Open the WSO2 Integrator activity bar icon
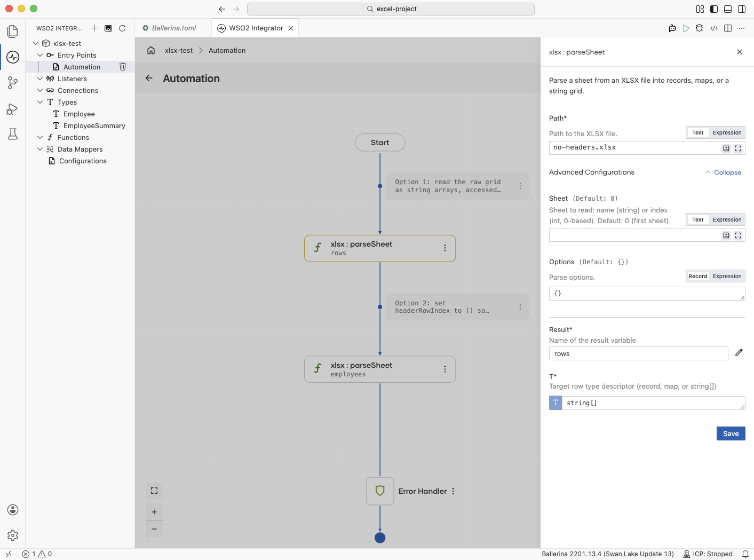 pos(13,57)
